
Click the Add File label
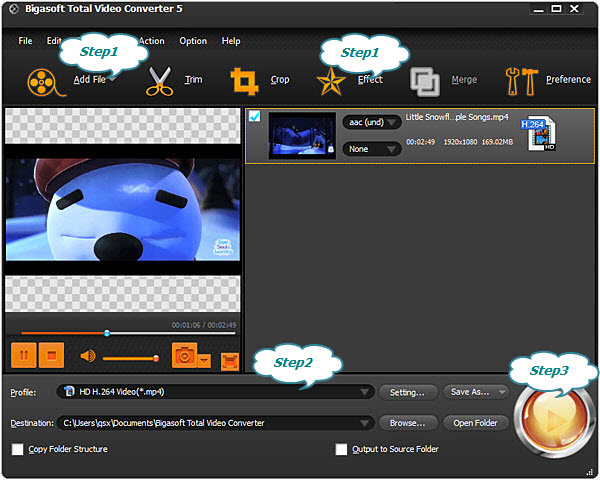90,79
